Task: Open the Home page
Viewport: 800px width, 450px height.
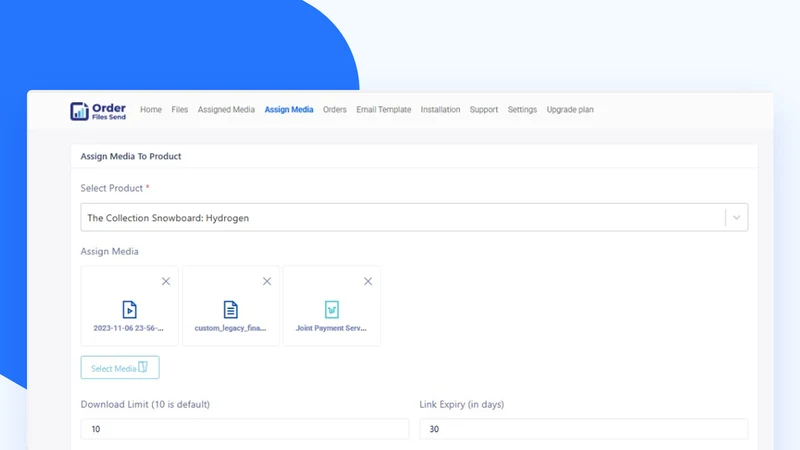Action: [x=151, y=110]
